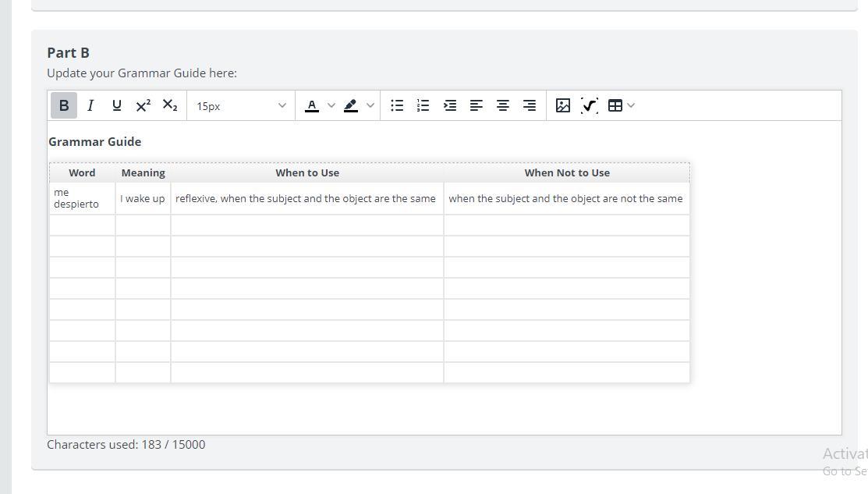Expand the text color options arrow
The width and height of the screenshot is (868, 494).
[331, 105]
